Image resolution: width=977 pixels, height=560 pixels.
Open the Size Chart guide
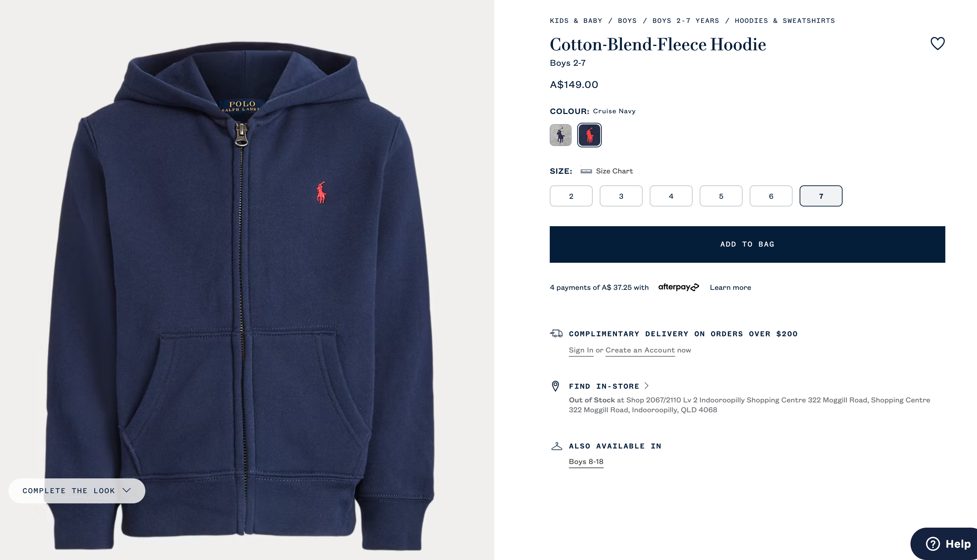614,171
